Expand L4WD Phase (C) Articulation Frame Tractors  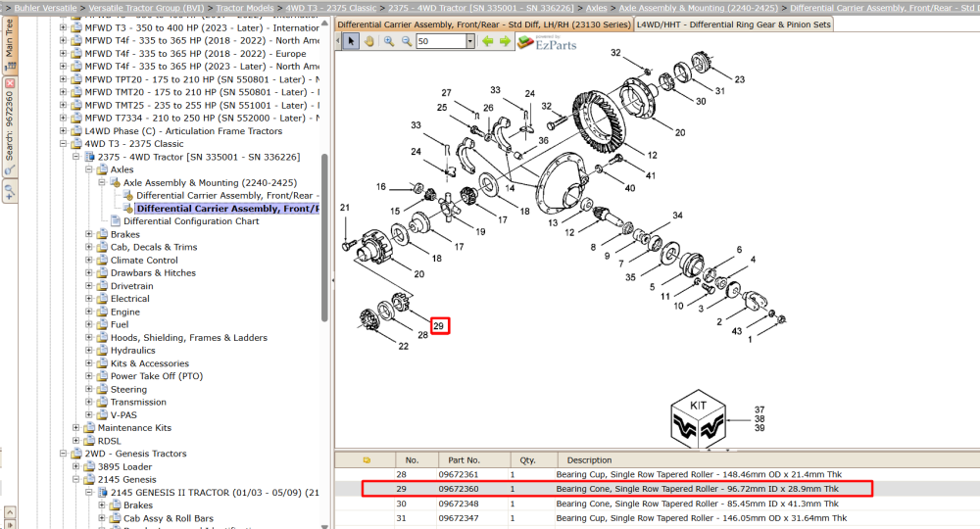click(x=63, y=131)
